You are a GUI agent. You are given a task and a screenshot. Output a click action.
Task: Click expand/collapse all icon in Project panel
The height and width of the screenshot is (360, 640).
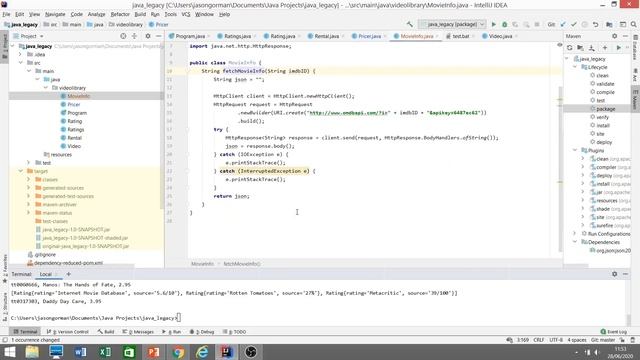click(x=134, y=36)
